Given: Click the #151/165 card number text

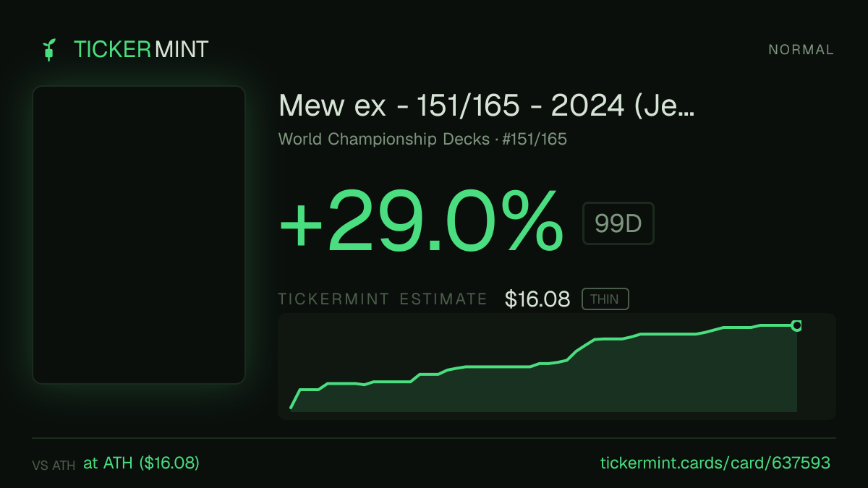Looking at the screenshot, I should tap(532, 140).
